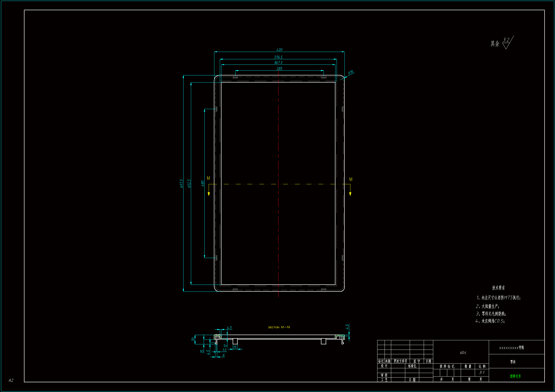Select the green 图样代号 drawing number text
This screenshot has height=392, width=555.
tap(515, 376)
